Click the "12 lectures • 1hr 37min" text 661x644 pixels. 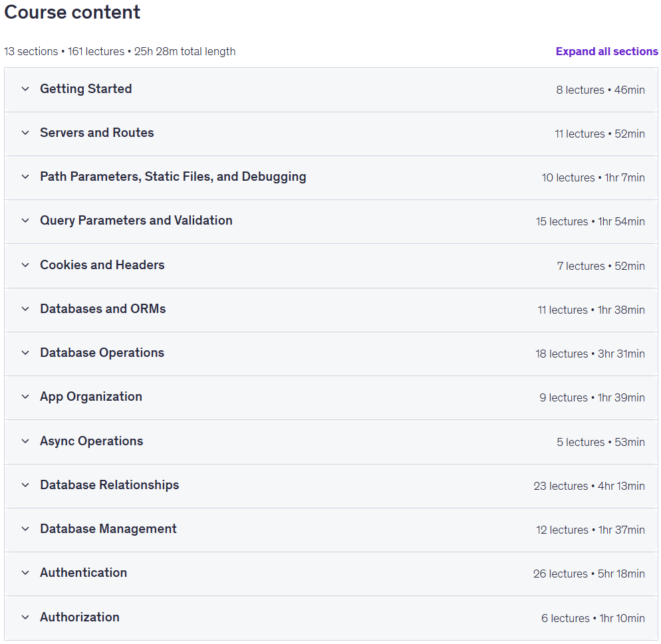point(591,530)
